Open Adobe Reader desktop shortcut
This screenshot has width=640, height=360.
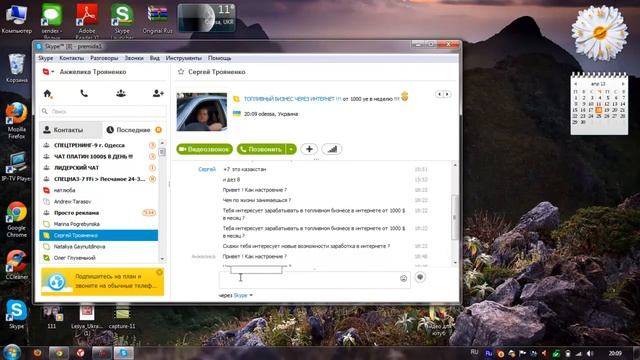pos(87,20)
